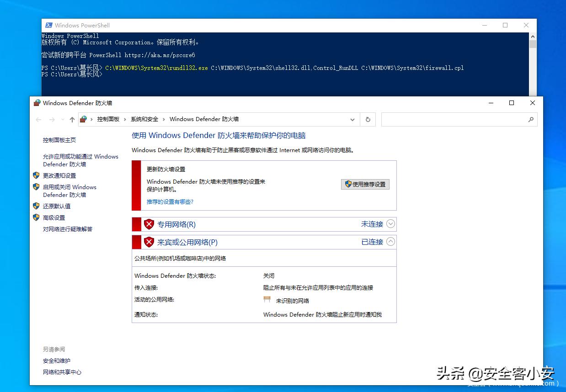Collapse the 来宾或公用网络(P) section chevron

pyautogui.click(x=390, y=242)
